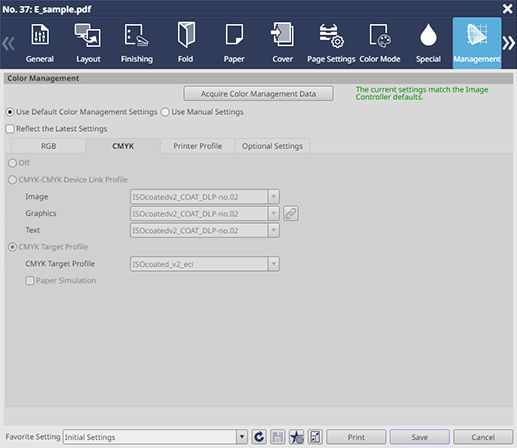Open the Color Mode palette icon
The image size is (517, 448).
click(380, 35)
